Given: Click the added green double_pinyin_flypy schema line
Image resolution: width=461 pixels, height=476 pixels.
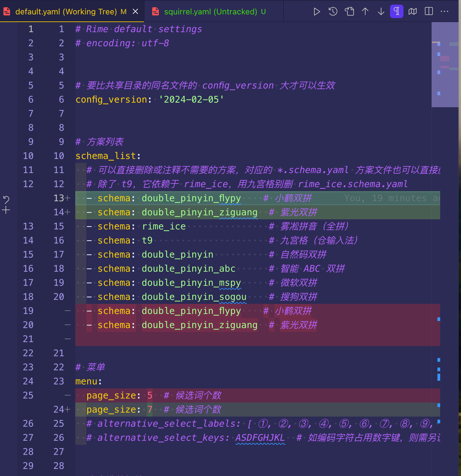Looking at the screenshot, I should pos(258,198).
